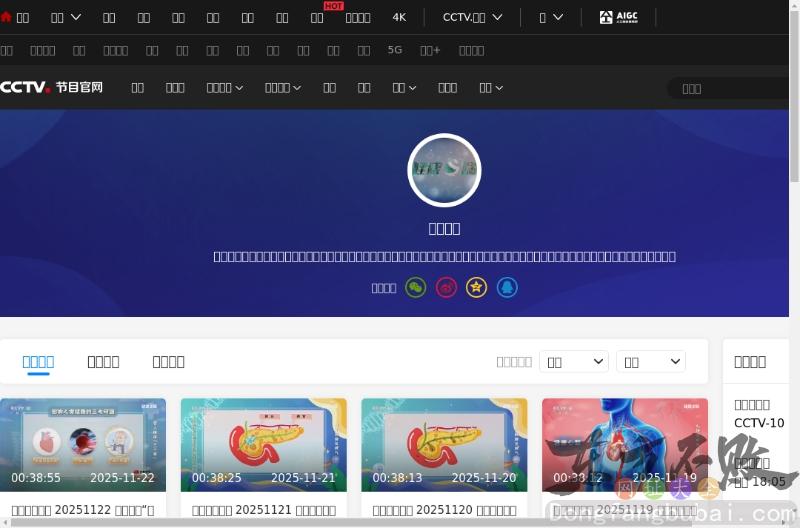Expand the CCTV. dropdown in top bar
Screen dimensions: 800x528
(x=472, y=17)
